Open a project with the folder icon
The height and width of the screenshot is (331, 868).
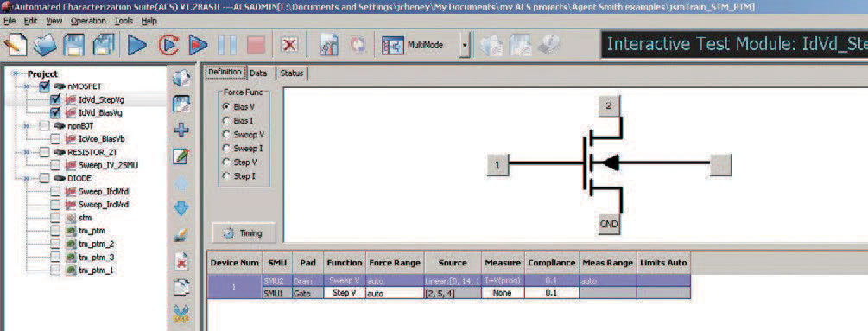(x=45, y=45)
